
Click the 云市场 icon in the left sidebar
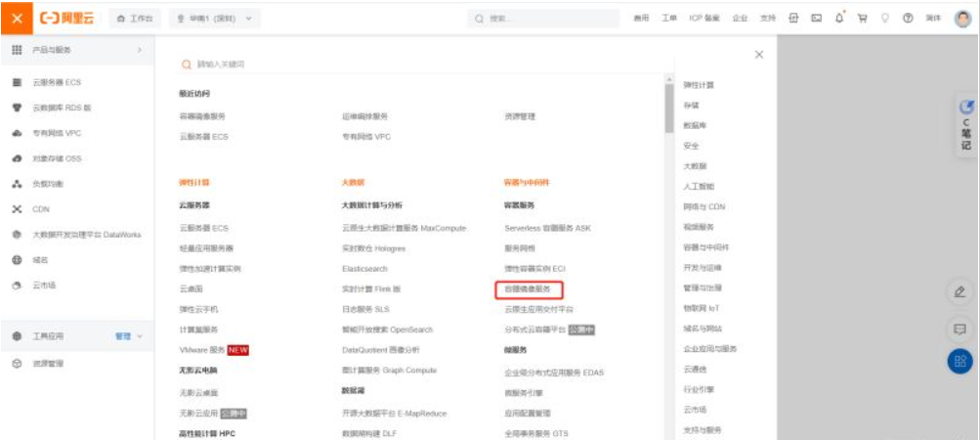18,286
